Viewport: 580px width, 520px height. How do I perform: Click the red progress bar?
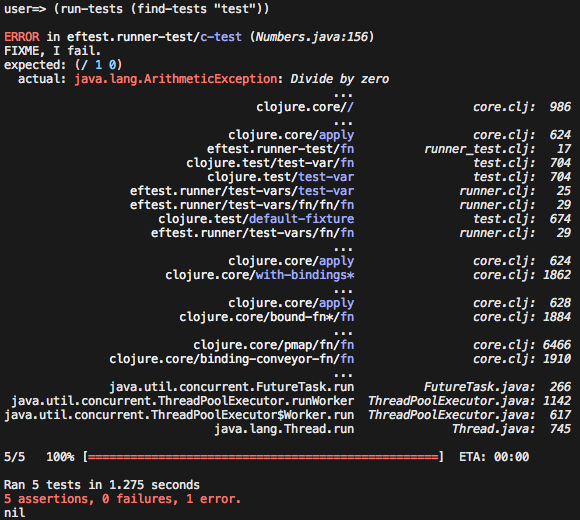click(263, 457)
